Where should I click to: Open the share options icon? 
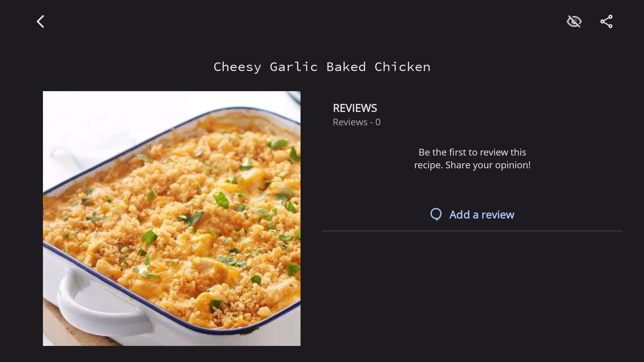click(x=606, y=21)
